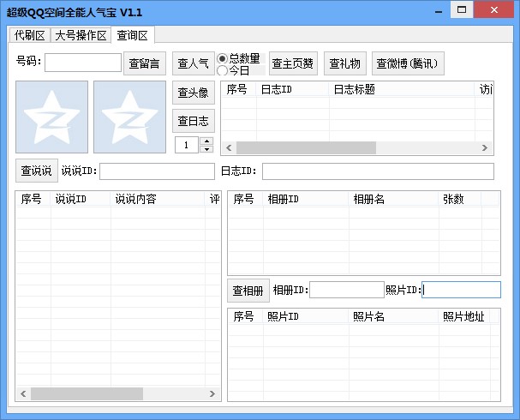
Task: Close the 超级QQ空间全能人气宝 window
Action: click(x=493, y=9)
